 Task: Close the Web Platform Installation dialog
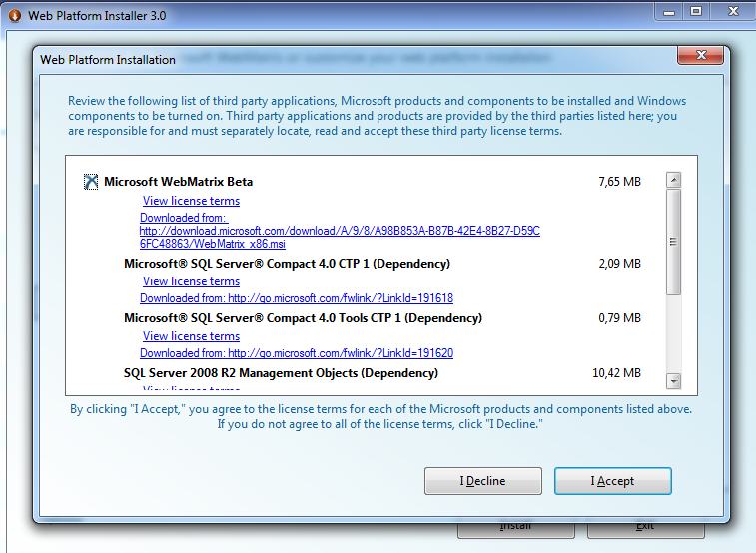700,55
